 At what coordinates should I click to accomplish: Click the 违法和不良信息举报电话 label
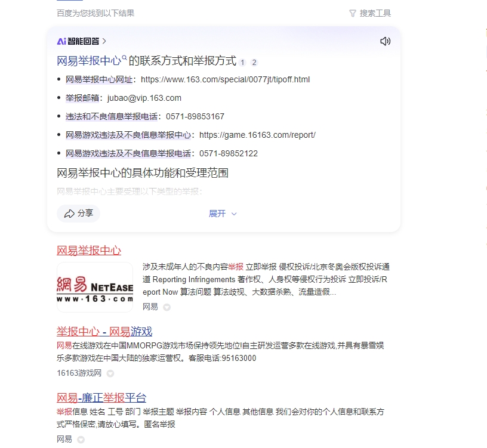[x=112, y=117]
